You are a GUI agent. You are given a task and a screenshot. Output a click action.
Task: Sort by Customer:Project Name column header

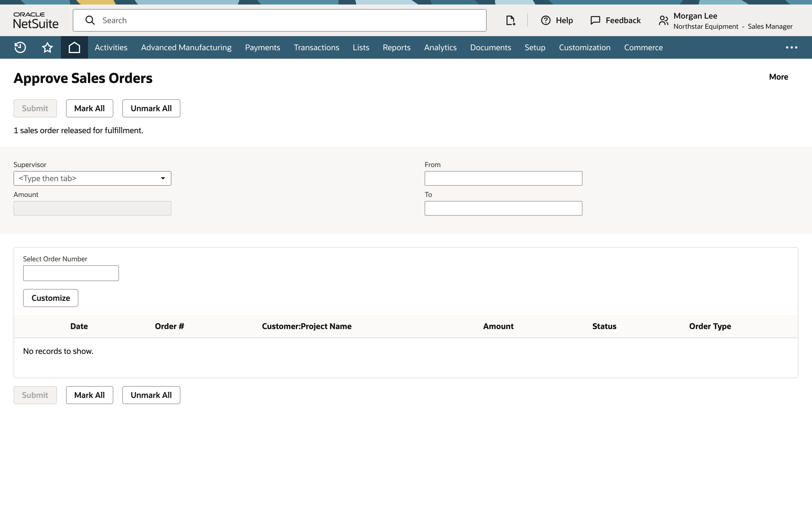[307, 326]
